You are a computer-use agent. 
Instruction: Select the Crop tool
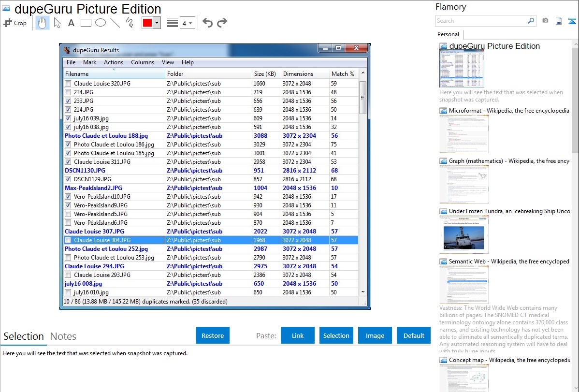click(x=15, y=23)
